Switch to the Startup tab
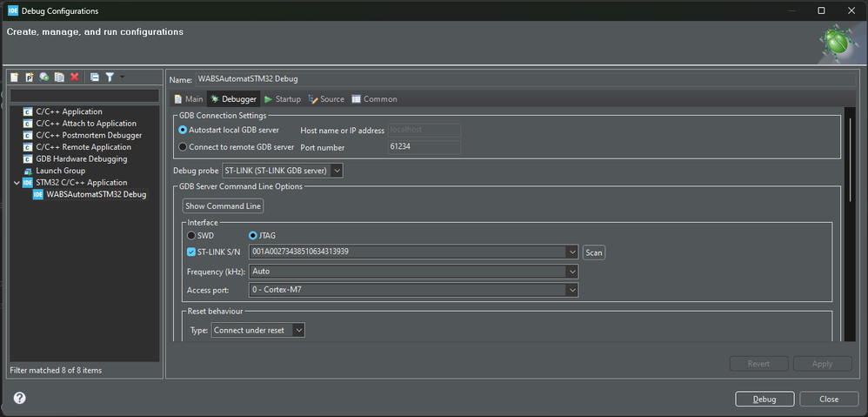The height and width of the screenshot is (417, 868). [283, 99]
